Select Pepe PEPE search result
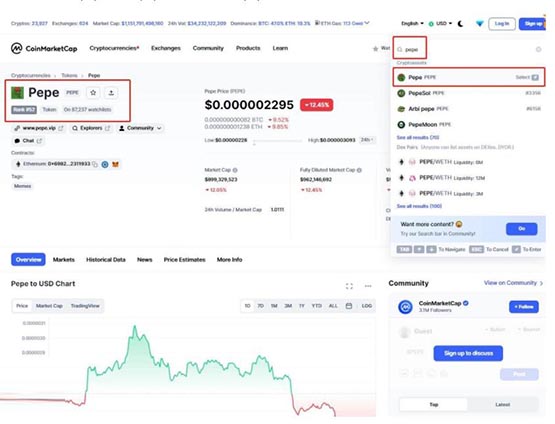 [469, 77]
